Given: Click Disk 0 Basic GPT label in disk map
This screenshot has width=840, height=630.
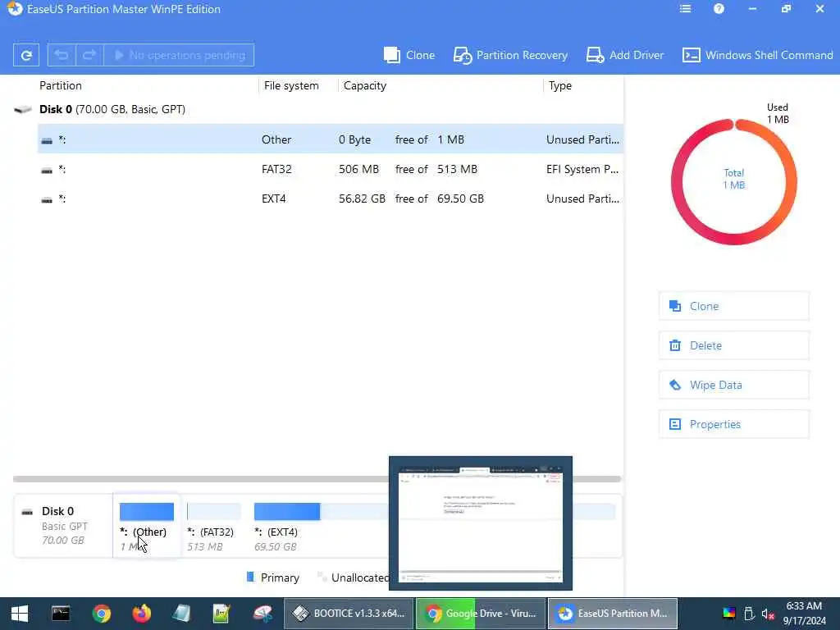Looking at the screenshot, I should tap(63, 526).
